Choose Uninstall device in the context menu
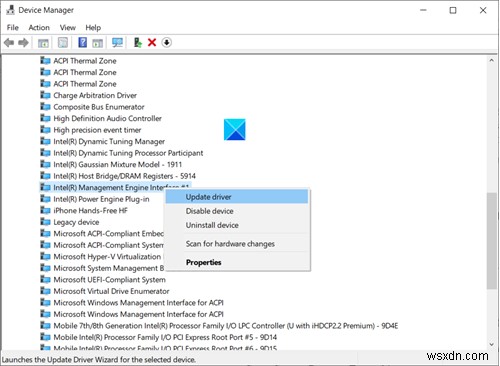This screenshot has height=366, width=500. click(x=237, y=225)
